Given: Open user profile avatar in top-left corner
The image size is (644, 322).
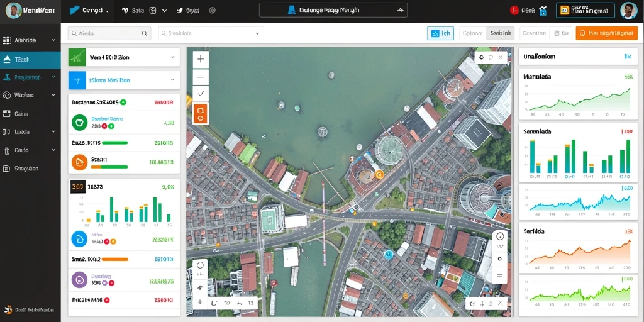Looking at the screenshot, I should [x=14, y=11].
